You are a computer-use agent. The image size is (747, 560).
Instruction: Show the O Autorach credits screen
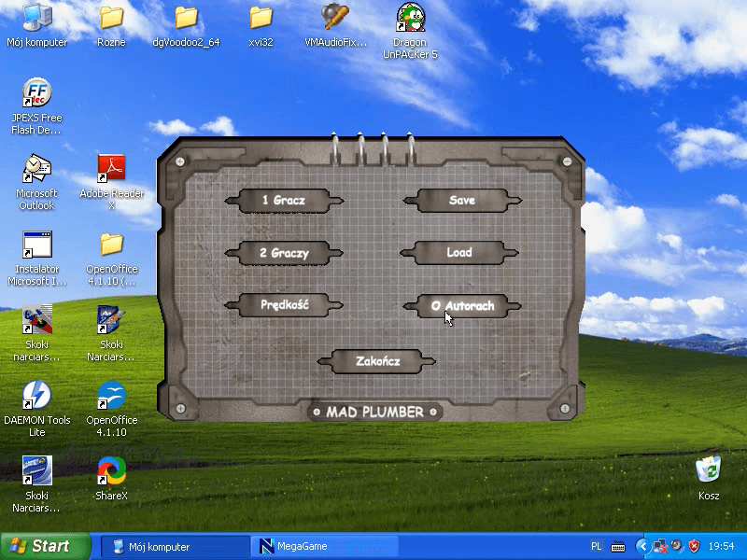click(x=462, y=306)
